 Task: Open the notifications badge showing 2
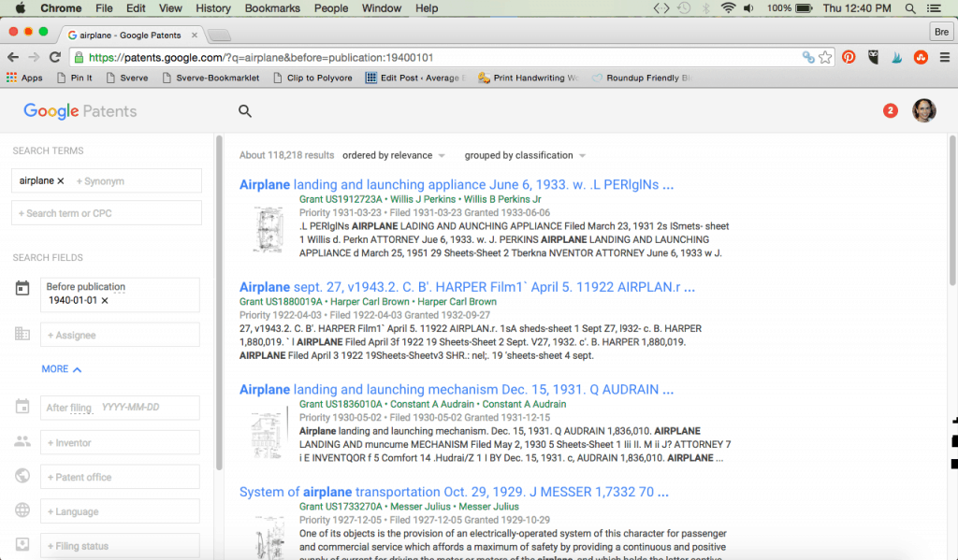point(891,110)
